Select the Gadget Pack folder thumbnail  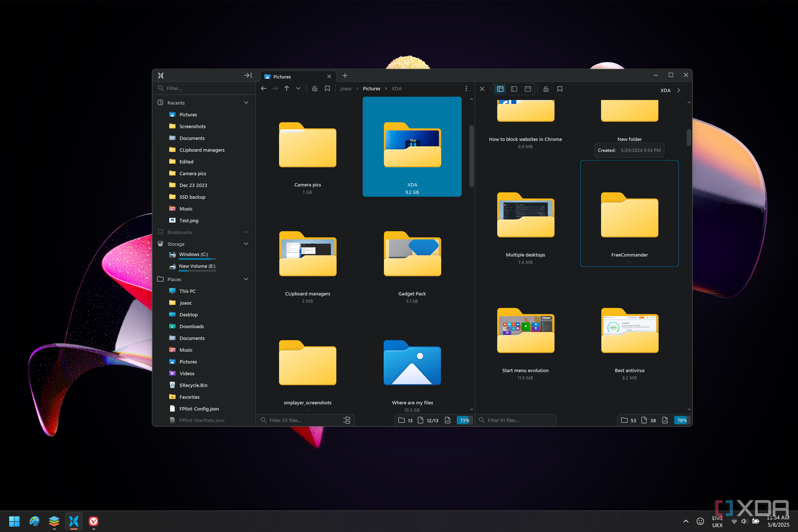412,254
